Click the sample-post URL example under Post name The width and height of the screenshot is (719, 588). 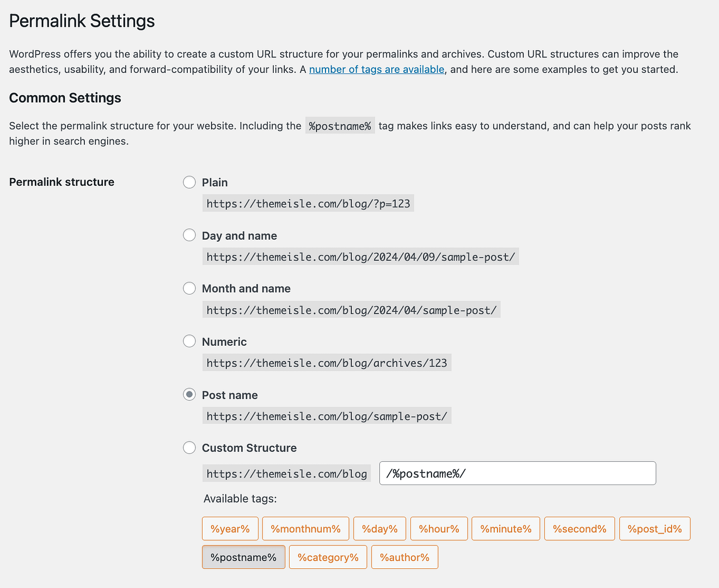pos(327,415)
